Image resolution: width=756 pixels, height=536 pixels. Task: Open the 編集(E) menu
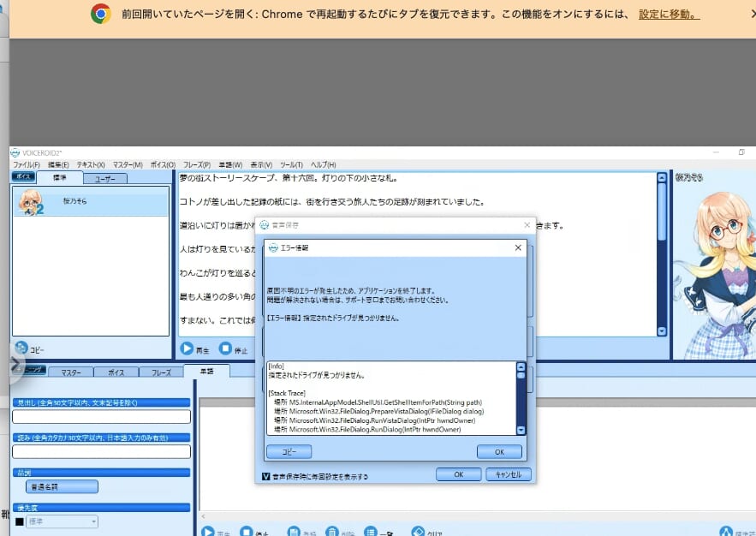58,165
